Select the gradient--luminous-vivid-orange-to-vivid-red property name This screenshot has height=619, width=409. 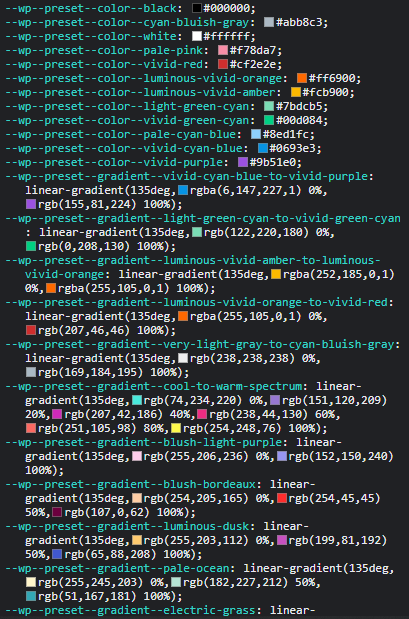(x=196, y=302)
